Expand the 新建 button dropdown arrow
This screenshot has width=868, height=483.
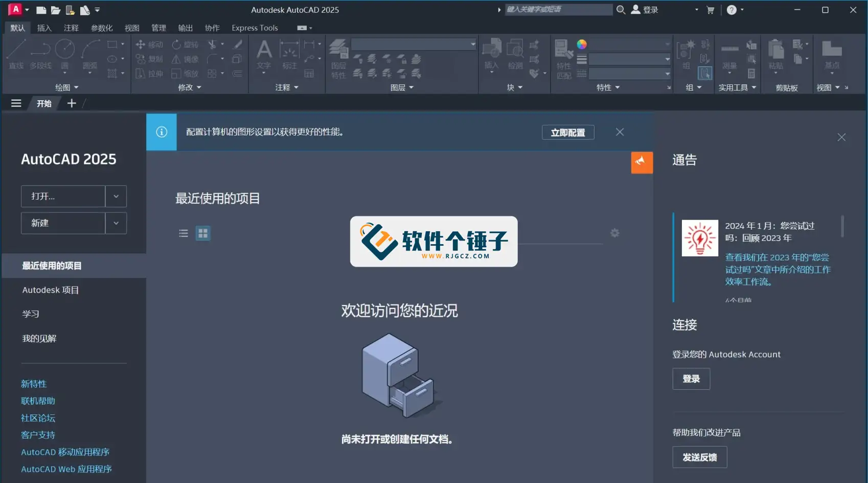tap(116, 223)
